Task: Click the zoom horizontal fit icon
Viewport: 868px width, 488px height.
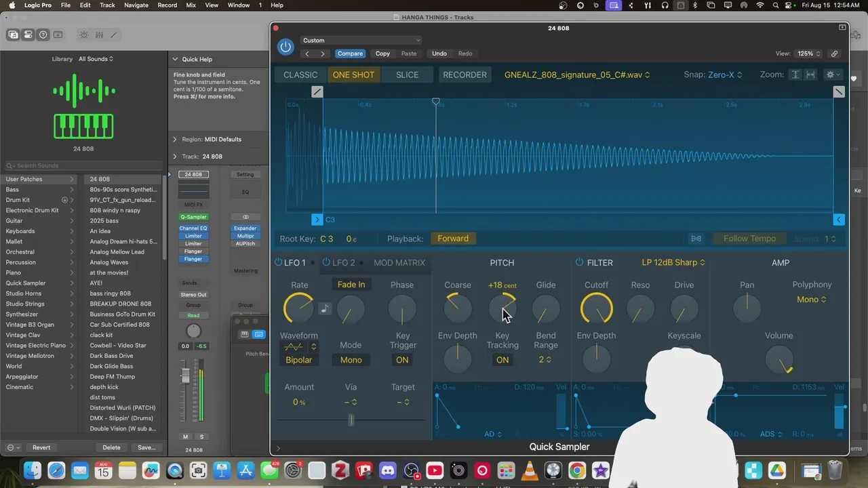Action: coord(810,75)
